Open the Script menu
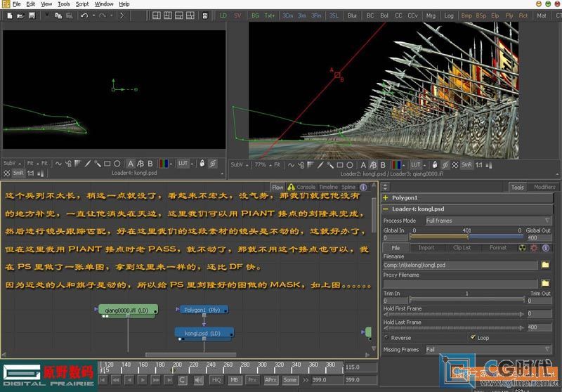Screen dimensions: 562x392 click(x=82, y=4)
